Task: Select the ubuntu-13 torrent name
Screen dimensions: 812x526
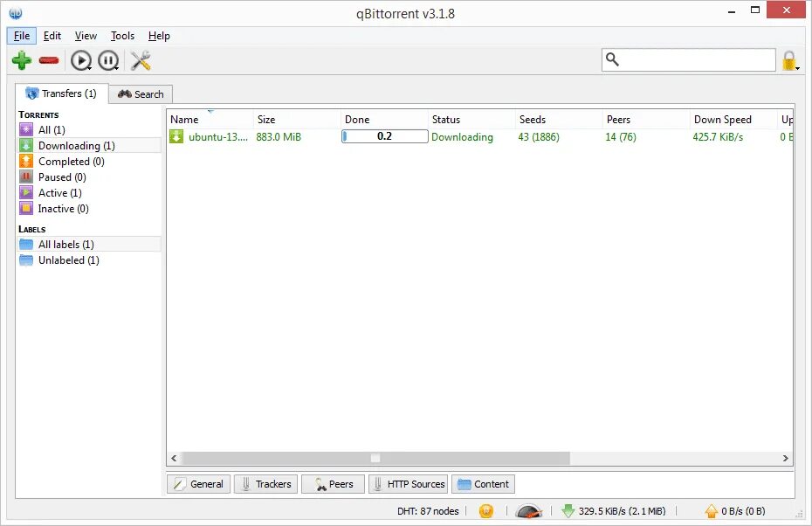Action: coord(218,137)
